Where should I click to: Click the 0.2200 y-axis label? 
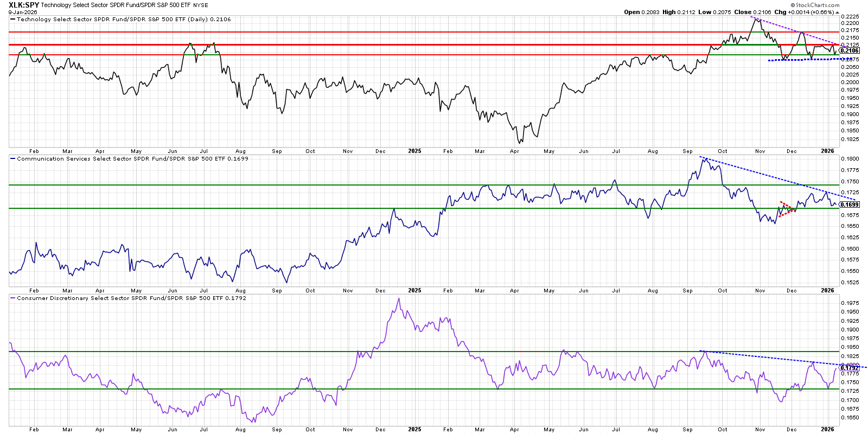850,23
